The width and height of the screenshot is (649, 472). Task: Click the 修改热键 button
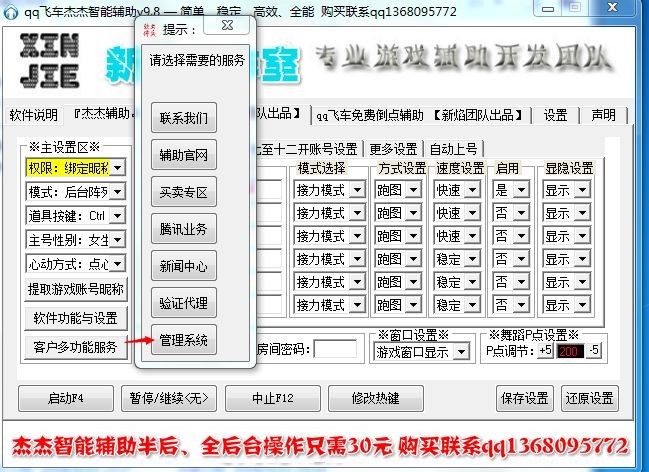click(x=376, y=398)
